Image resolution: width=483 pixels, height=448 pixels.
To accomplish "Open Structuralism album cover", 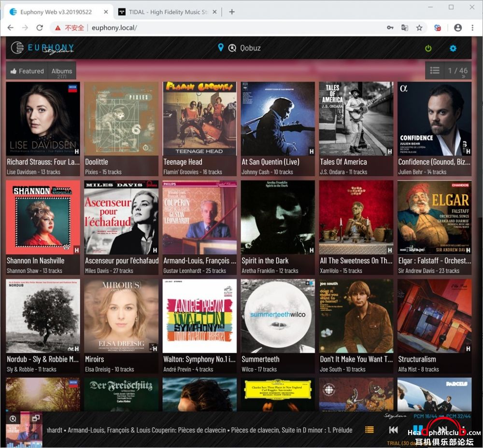I will tap(434, 316).
